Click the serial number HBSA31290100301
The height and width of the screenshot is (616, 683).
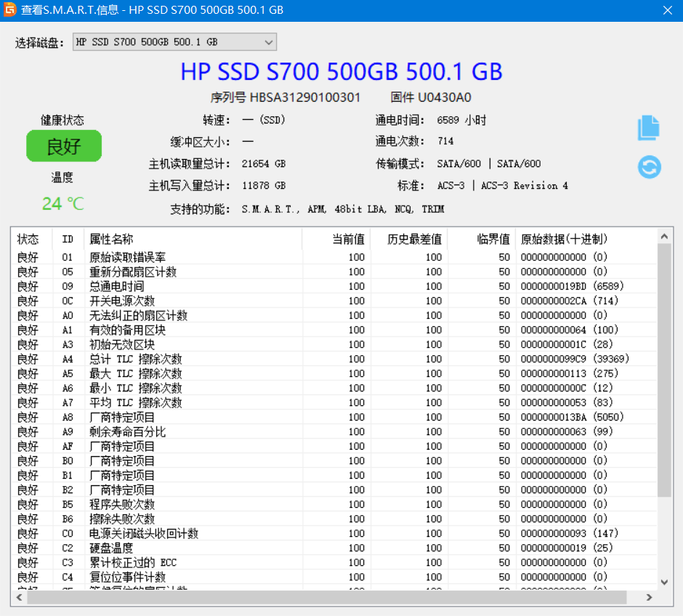point(304,97)
